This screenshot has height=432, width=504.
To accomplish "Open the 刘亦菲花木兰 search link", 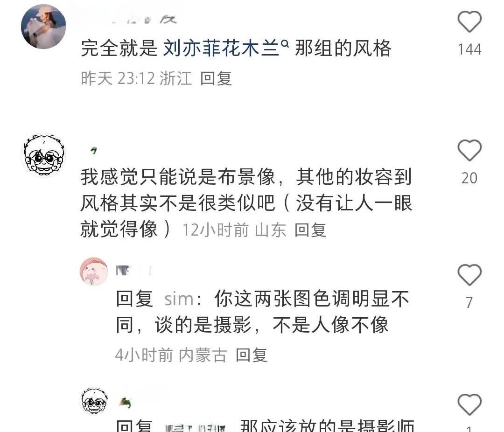I will (221, 48).
